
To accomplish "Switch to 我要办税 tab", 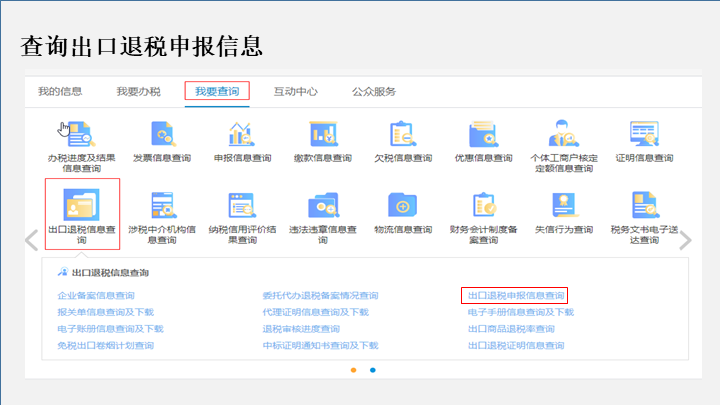I will (139, 91).
